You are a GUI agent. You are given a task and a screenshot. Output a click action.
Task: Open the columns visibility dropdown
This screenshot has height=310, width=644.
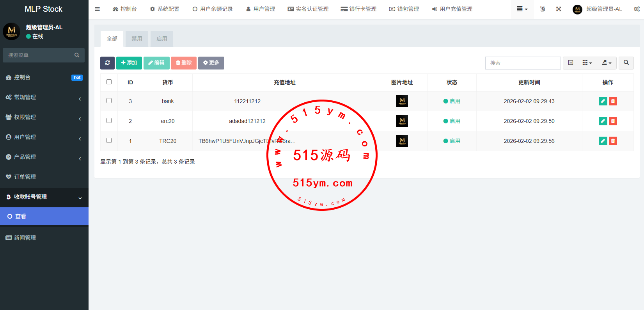click(x=587, y=63)
